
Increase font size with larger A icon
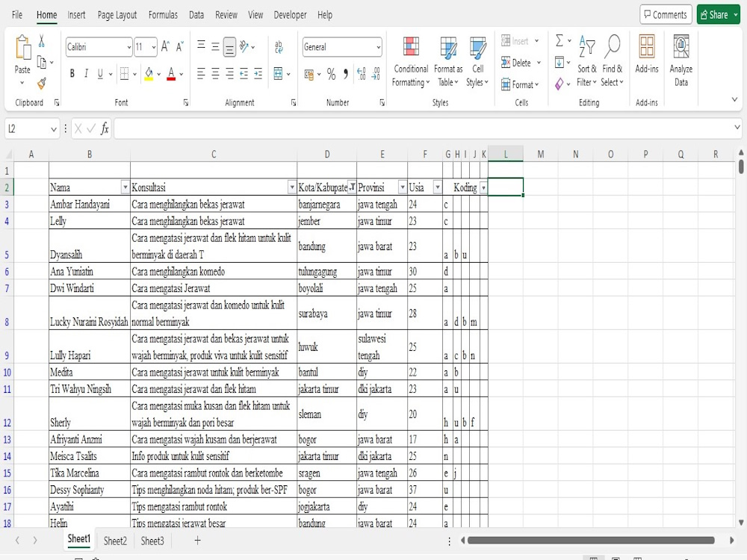(165, 46)
